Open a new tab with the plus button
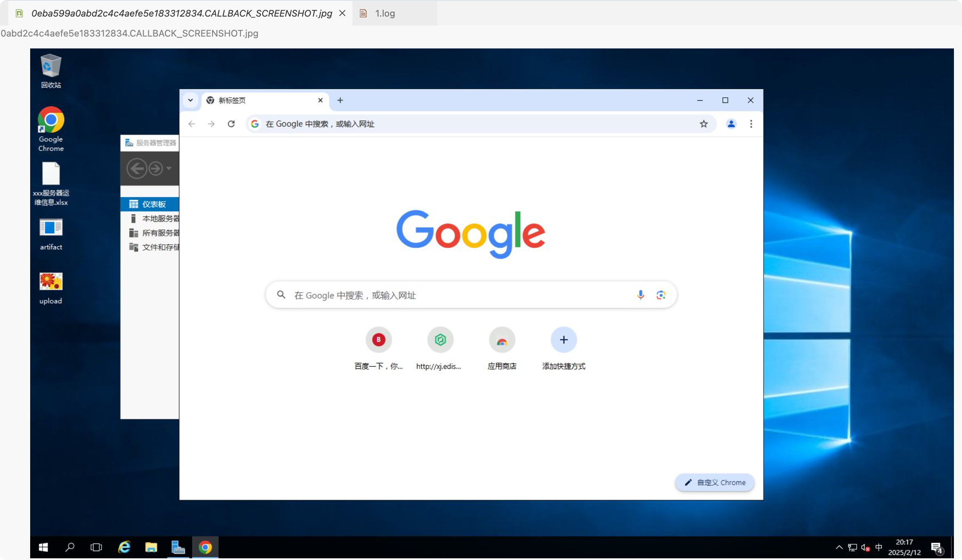The width and height of the screenshot is (962, 560). 340,100
